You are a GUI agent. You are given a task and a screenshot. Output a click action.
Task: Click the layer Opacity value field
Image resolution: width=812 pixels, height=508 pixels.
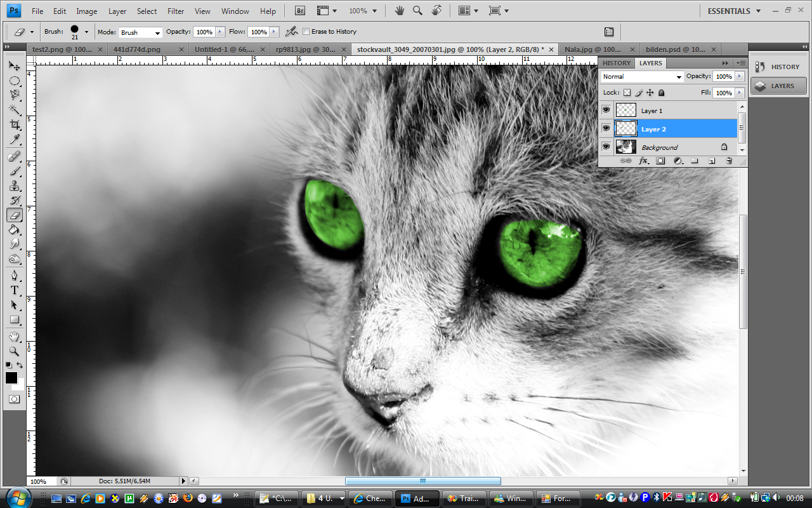click(723, 77)
